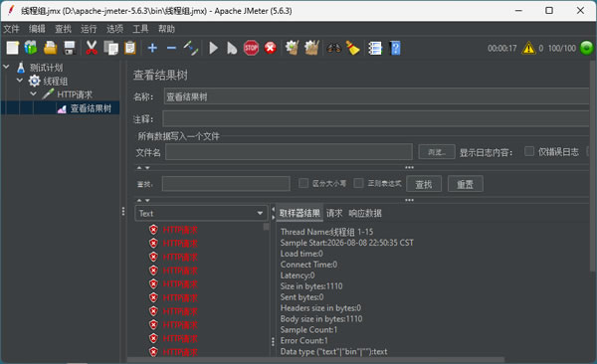Click the 100/100 active threads counter

tap(562, 49)
